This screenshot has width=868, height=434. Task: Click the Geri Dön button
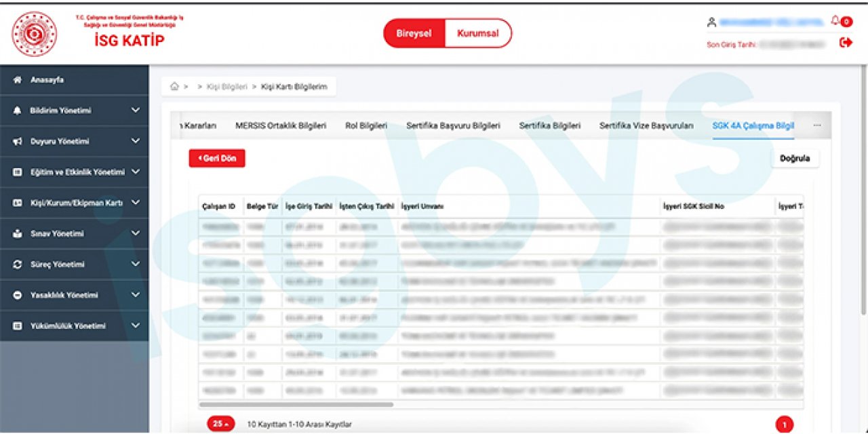(216, 158)
